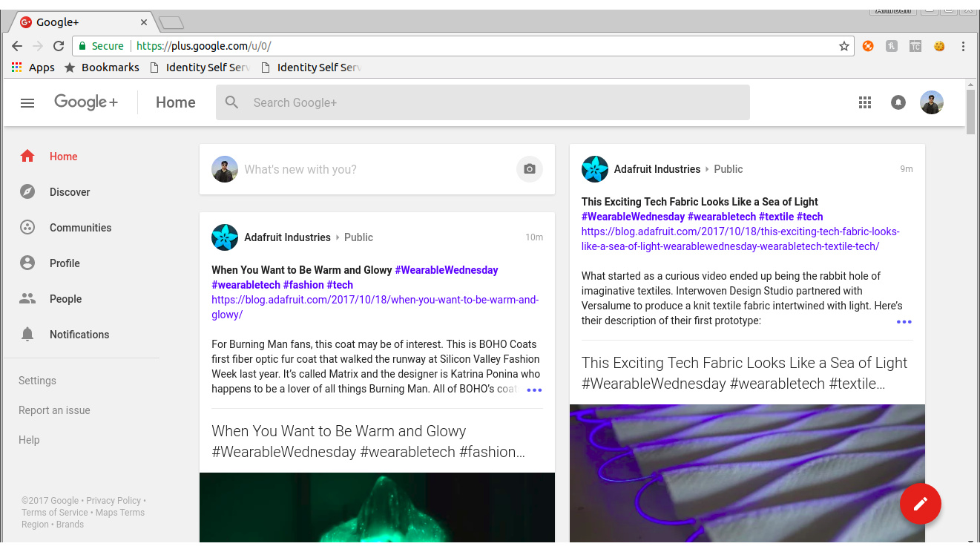Click the Google+ logo
Screen dimensions: 980x552
[85, 102]
